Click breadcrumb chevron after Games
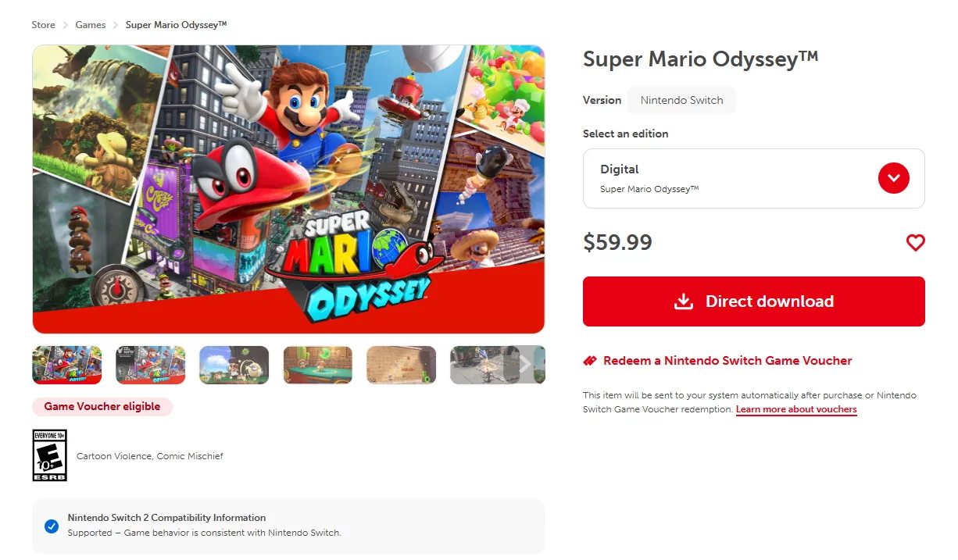958x560 pixels. pos(116,25)
